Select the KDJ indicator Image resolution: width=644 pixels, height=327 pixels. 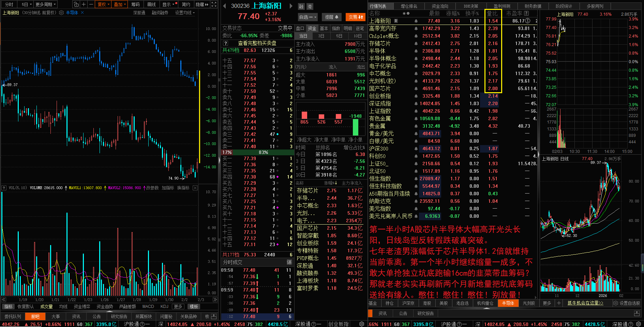[164, 307]
